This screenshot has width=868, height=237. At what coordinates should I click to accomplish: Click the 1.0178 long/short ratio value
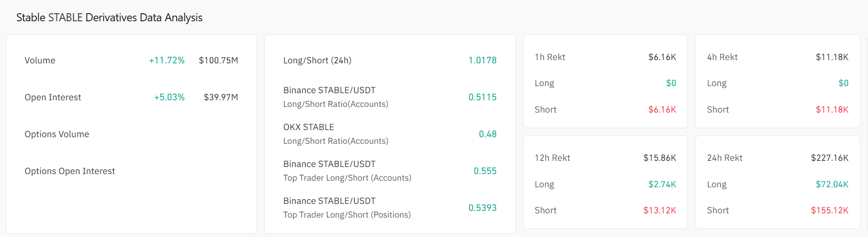click(482, 61)
